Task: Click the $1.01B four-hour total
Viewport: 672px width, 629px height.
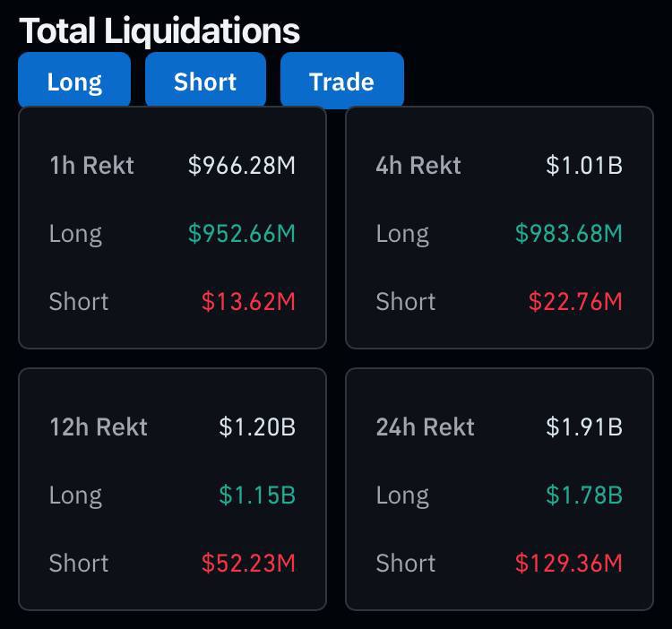Action: (584, 166)
